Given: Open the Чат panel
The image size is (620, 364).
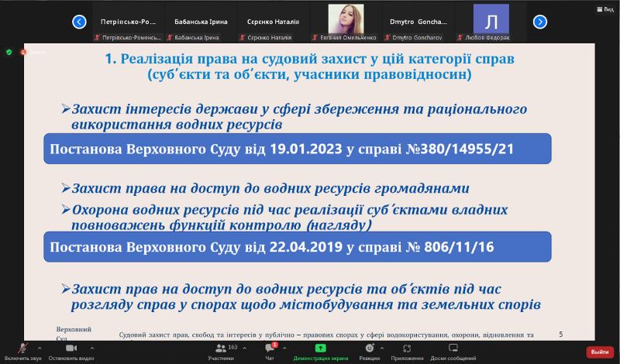Looking at the screenshot, I should pyautogui.click(x=270, y=352).
